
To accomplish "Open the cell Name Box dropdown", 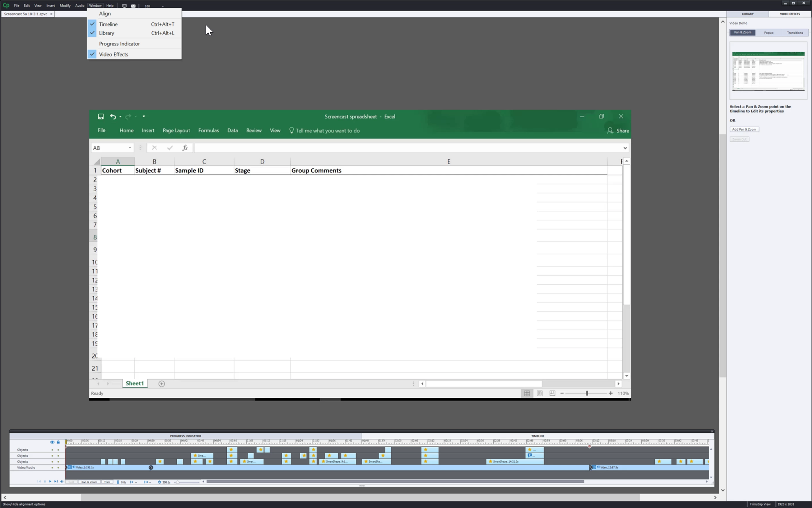I will pos(130,148).
